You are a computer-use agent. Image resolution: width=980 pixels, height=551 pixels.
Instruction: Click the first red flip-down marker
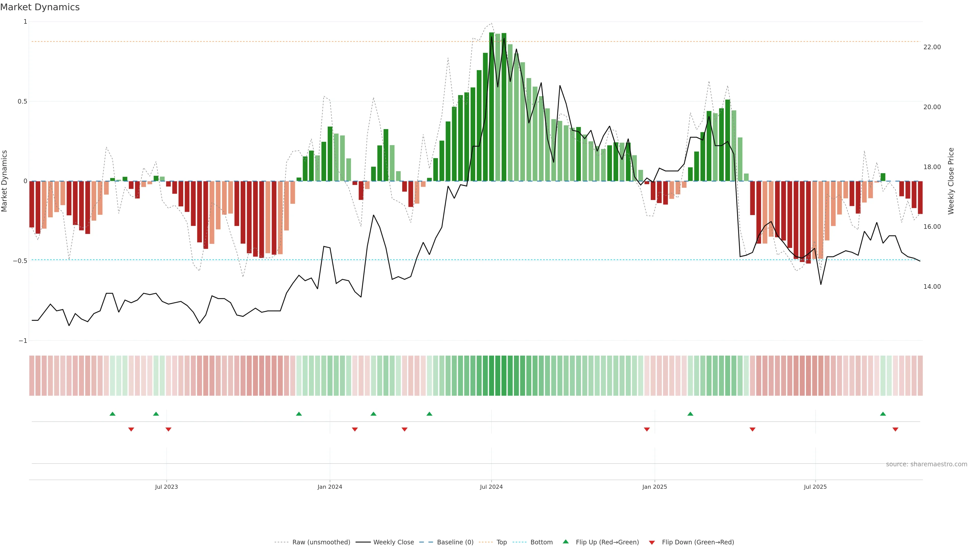point(131,429)
